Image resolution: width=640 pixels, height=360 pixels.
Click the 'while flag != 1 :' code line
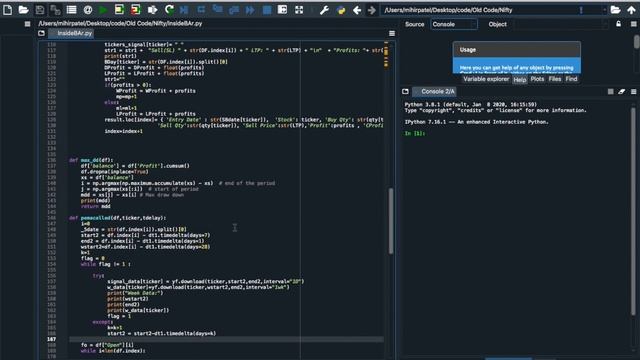tap(106, 264)
